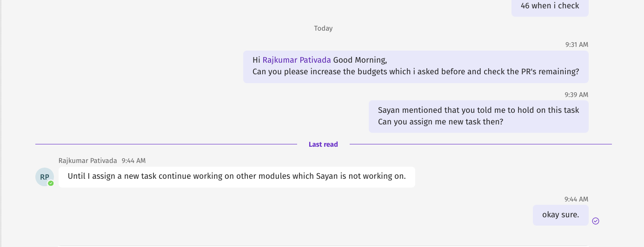Select the "okay sure." message bubble
The height and width of the screenshot is (247, 644).
[560, 215]
